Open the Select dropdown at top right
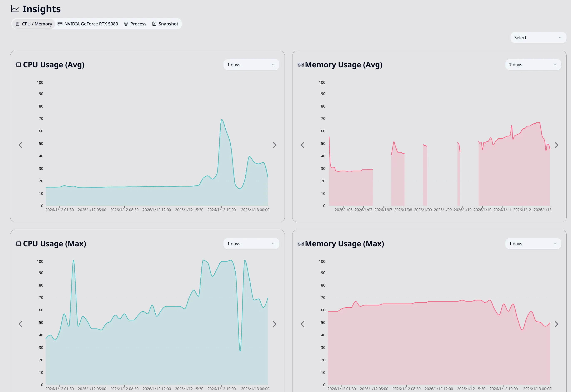Viewport: 571px width, 392px height. pyautogui.click(x=538, y=37)
